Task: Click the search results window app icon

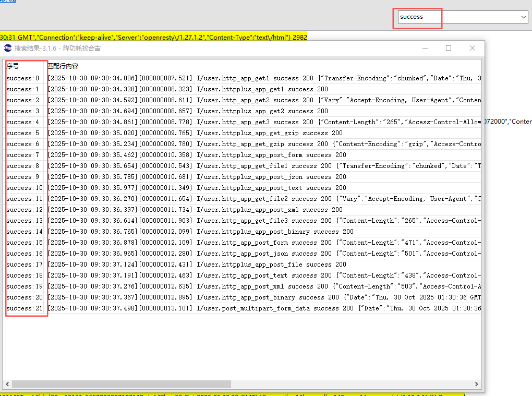Action: (8, 48)
